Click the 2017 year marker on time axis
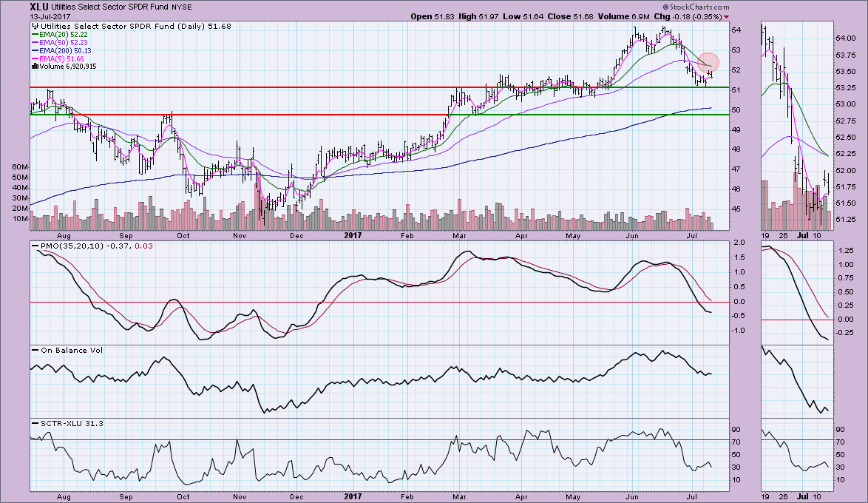This screenshot has height=503, width=868. 352,237
